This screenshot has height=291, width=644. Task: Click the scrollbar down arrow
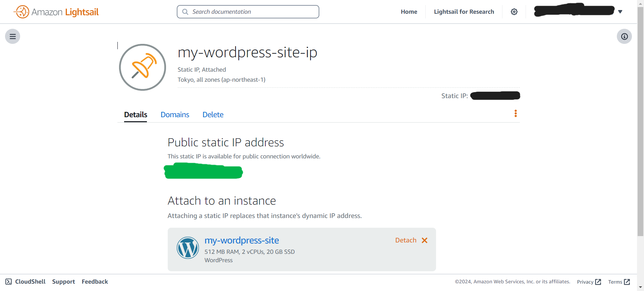point(640,287)
